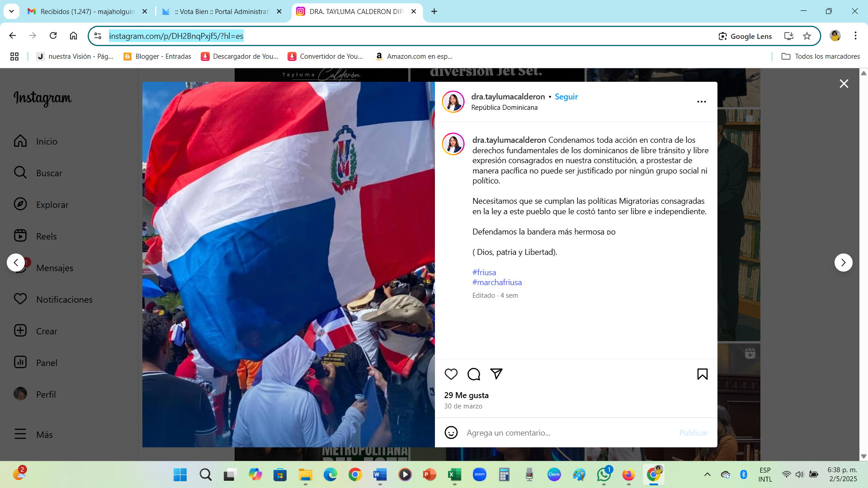Like the post with the heart icon
Image resolution: width=868 pixels, height=488 pixels.
(x=451, y=374)
